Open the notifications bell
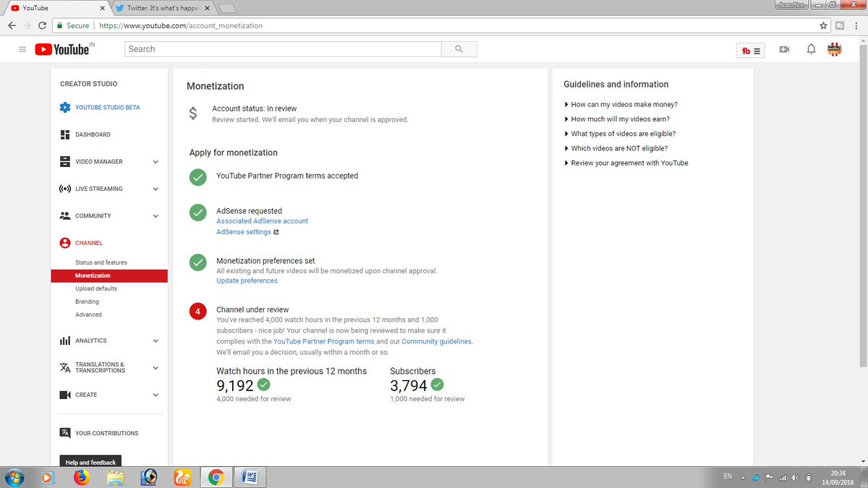 [811, 50]
